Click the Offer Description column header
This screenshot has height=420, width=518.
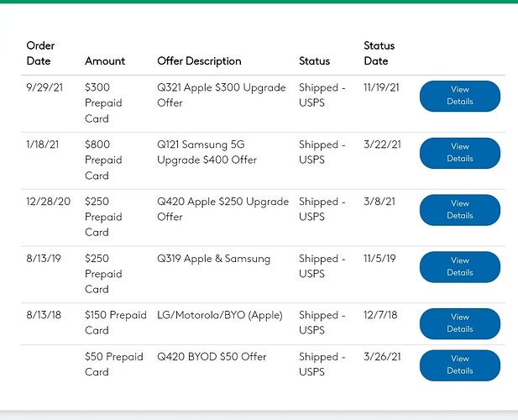point(199,61)
